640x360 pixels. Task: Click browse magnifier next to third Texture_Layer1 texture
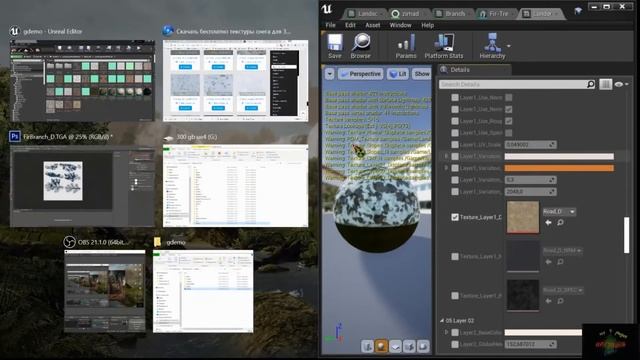click(560, 301)
